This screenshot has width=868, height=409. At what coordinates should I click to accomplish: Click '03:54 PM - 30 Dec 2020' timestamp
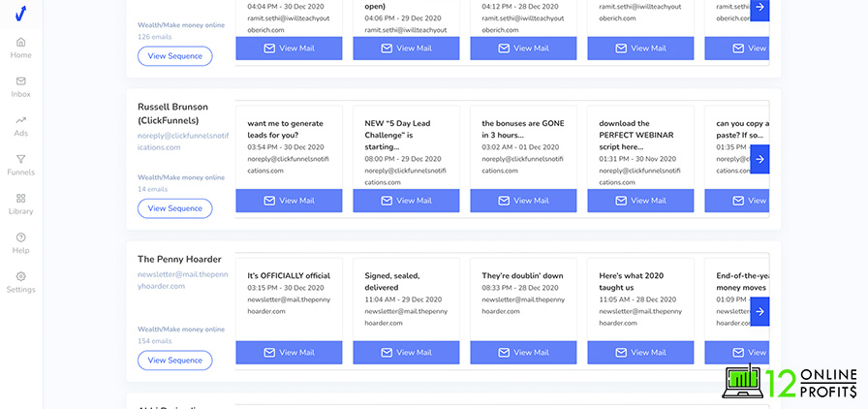[x=286, y=147]
